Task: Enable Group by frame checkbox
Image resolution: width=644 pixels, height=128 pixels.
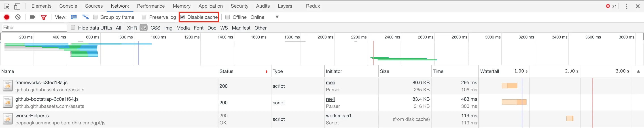Action: click(95, 17)
